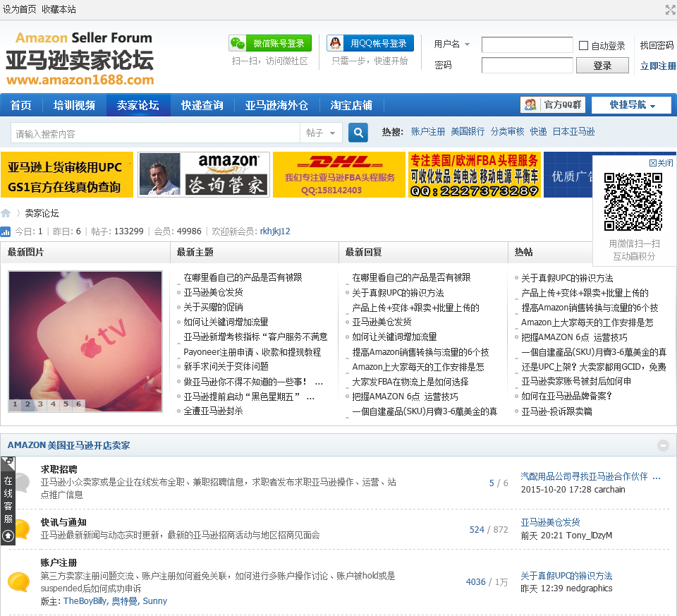Click moderator TheBoyBilly
The width and height of the screenshot is (677, 616).
[85, 601]
